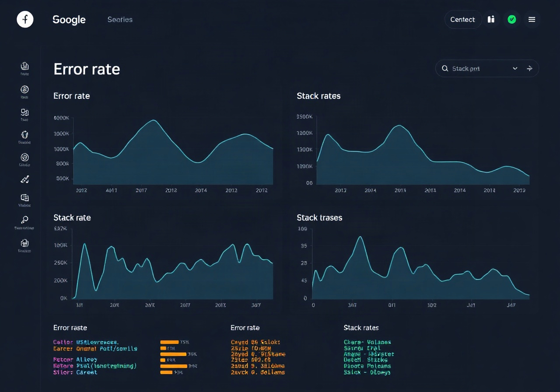Screen dimensions: 560x392
Task: Click the concentric-circle target icon in the sidebar
Action: (24, 157)
